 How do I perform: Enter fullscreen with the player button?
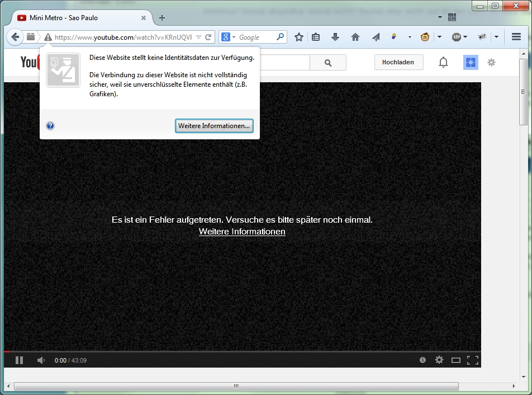click(x=473, y=360)
